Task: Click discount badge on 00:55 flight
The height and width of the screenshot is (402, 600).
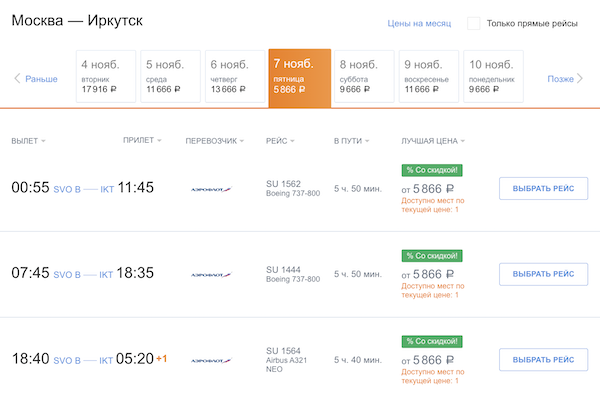Action: click(432, 170)
